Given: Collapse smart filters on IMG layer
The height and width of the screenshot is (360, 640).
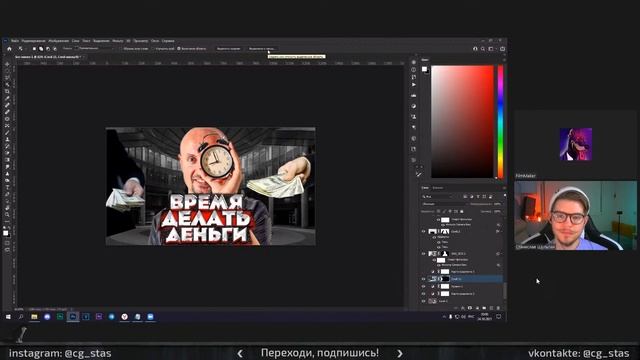Looking at the screenshot, I should pyautogui.click(x=502, y=253).
